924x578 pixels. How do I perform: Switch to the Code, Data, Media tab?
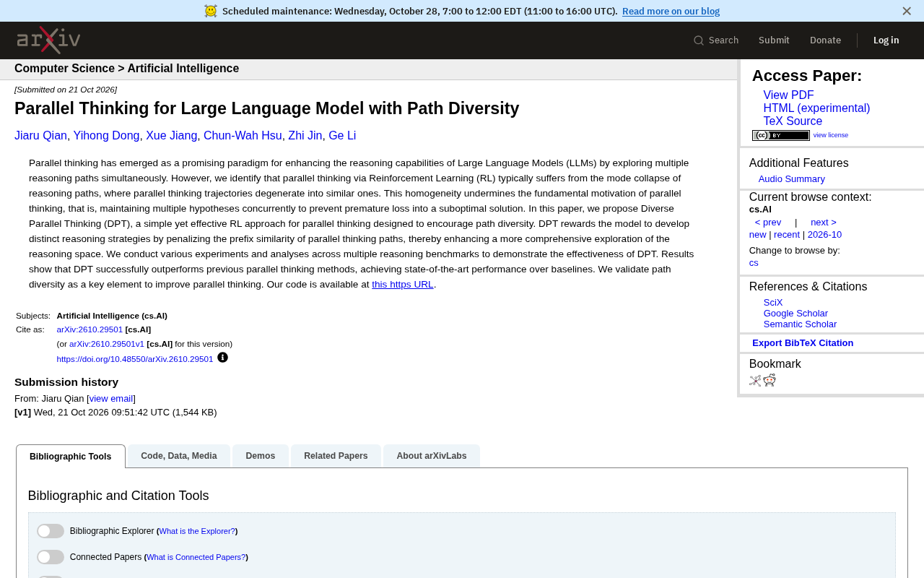tap(179, 456)
